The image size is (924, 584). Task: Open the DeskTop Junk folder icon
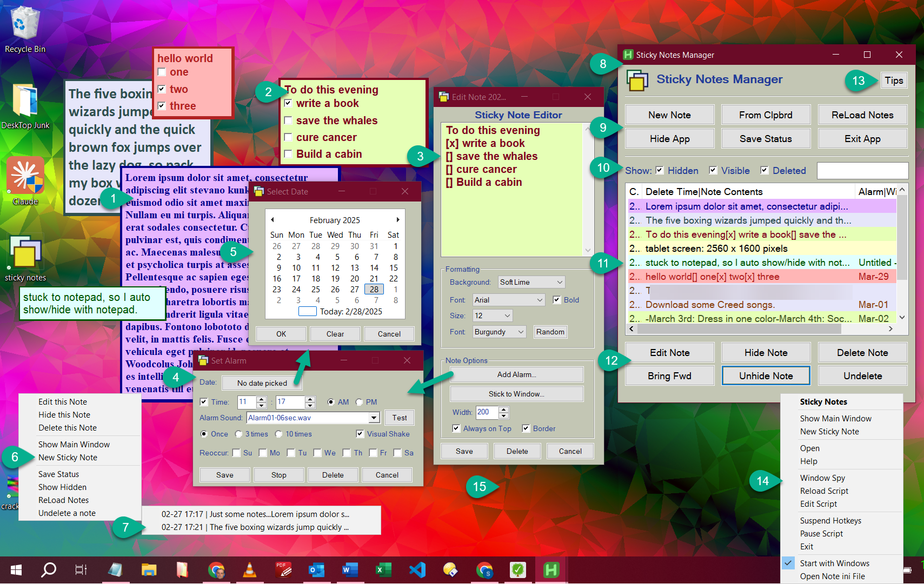tap(25, 105)
